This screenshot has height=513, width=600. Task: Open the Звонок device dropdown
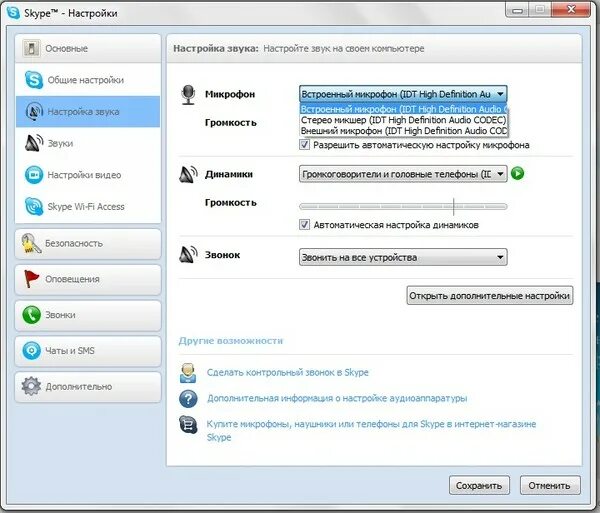click(403, 257)
